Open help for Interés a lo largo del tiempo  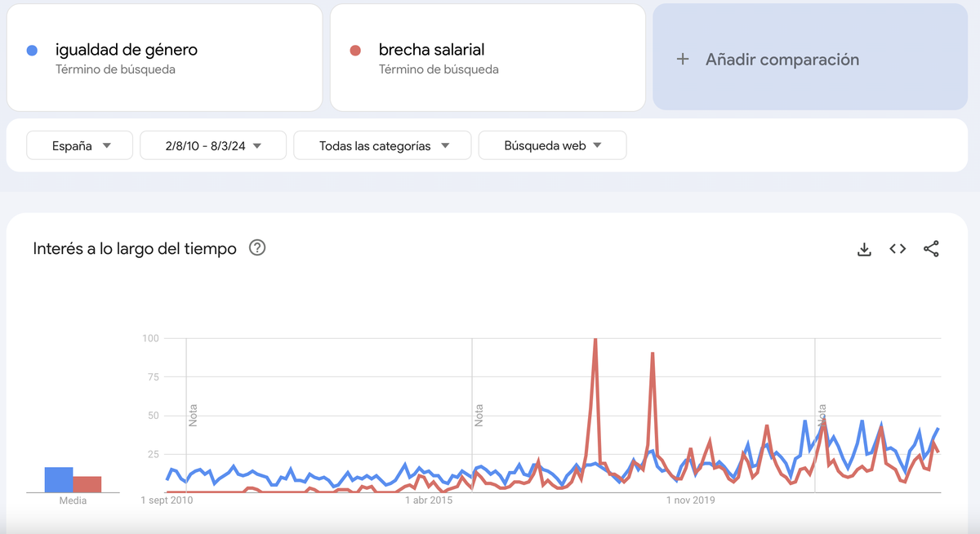coord(257,248)
